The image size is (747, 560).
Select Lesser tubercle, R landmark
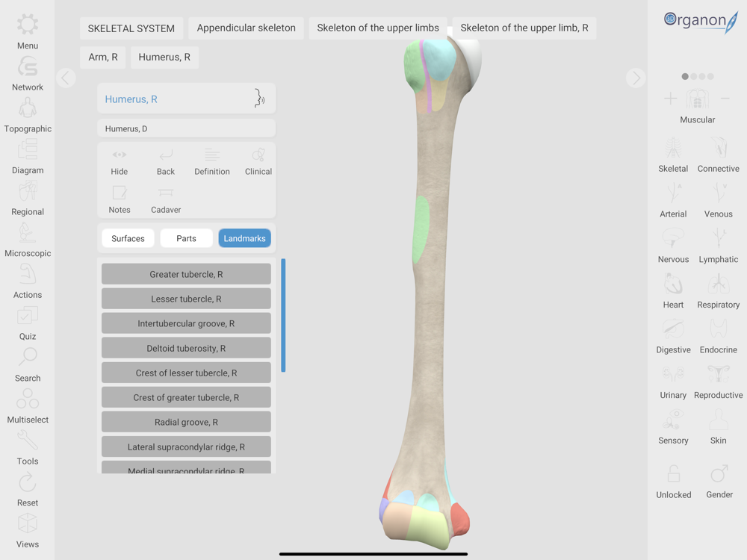[x=186, y=299]
